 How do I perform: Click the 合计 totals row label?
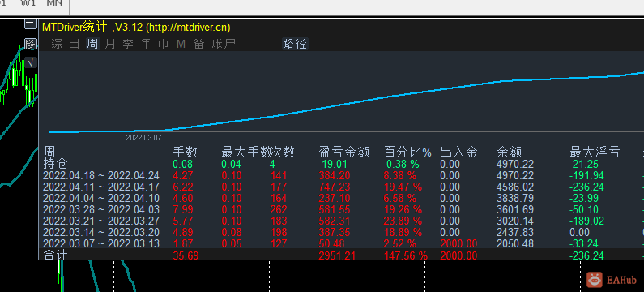click(x=55, y=255)
